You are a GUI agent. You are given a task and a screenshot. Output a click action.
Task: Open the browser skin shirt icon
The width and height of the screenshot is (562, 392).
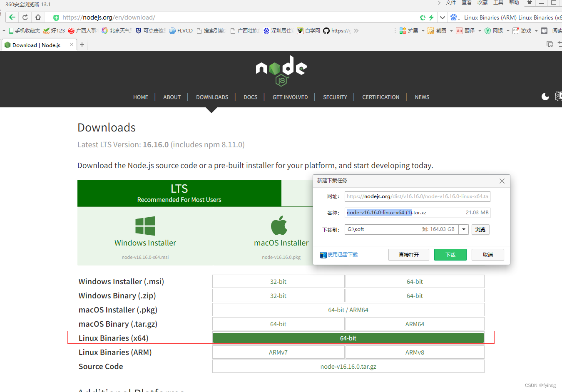click(530, 2)
